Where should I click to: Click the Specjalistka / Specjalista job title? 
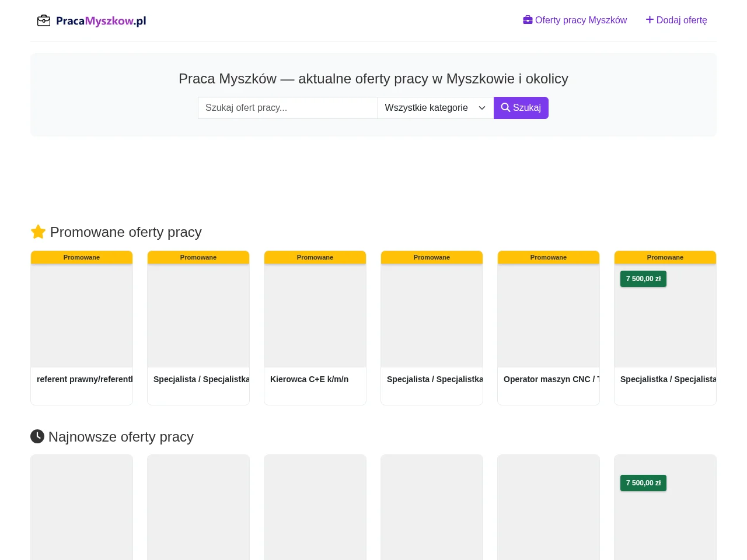(x=668, y=379)
